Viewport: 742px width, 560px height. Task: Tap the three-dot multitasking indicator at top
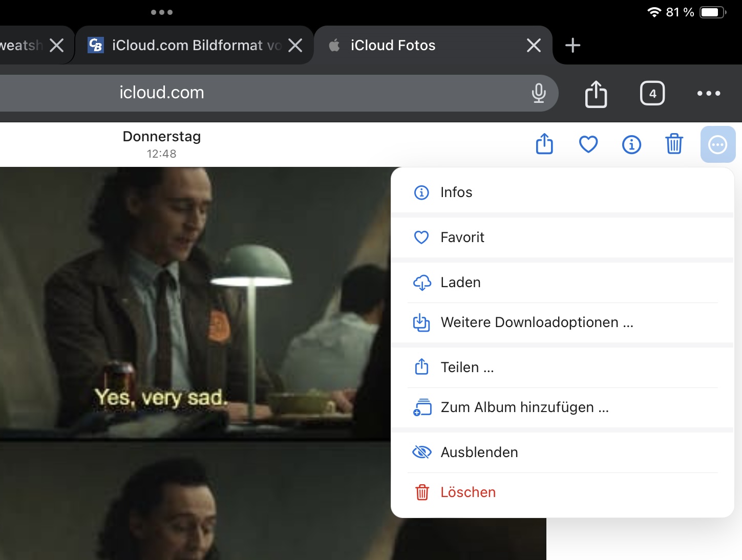162,12
